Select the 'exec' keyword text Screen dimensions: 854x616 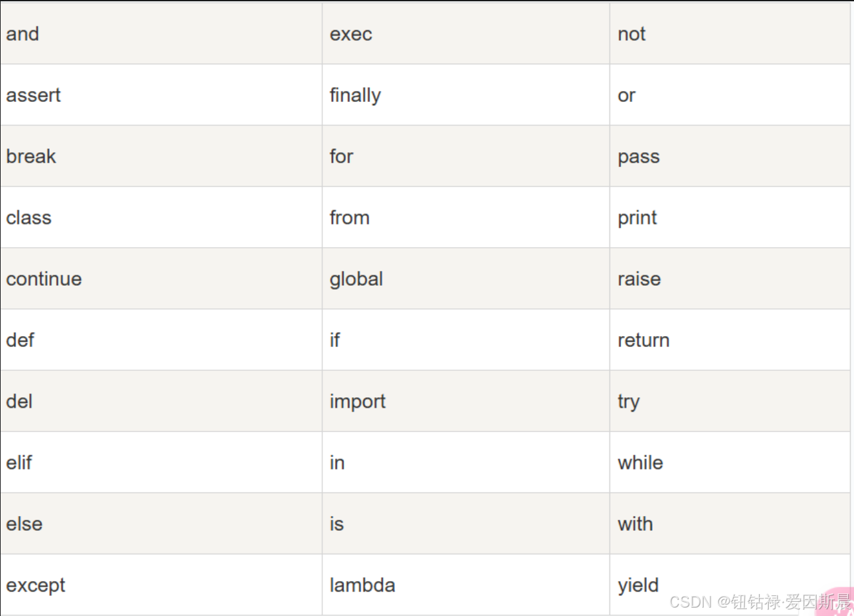click(x=351, y=34)
